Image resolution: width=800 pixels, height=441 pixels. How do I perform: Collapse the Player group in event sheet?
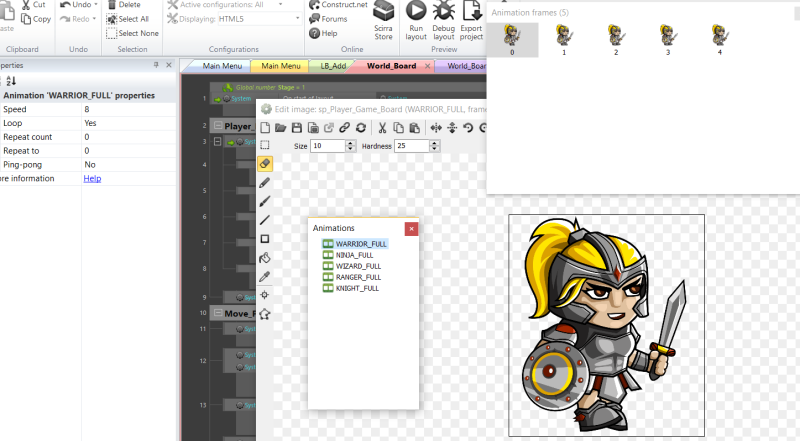(x=218, y=126)
